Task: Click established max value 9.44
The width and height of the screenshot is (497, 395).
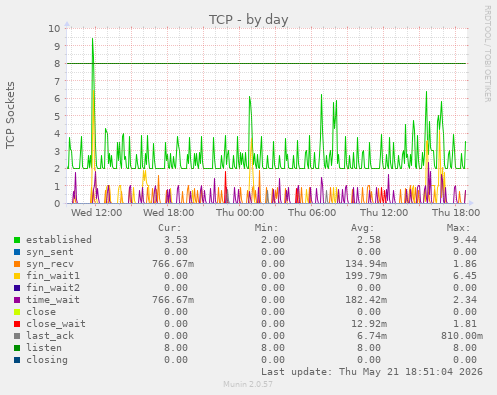Action: click(x=465, y=240)
